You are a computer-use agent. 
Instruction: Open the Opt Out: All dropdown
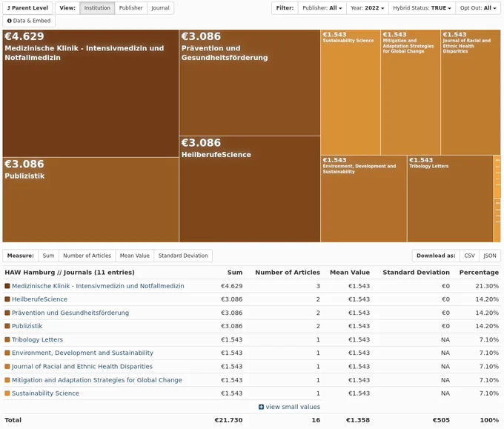(x=478, y=7)
